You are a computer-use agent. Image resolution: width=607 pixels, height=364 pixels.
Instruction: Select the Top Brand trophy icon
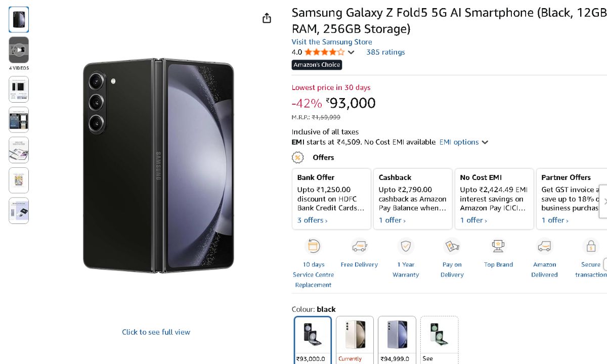[x=498, y=247]
